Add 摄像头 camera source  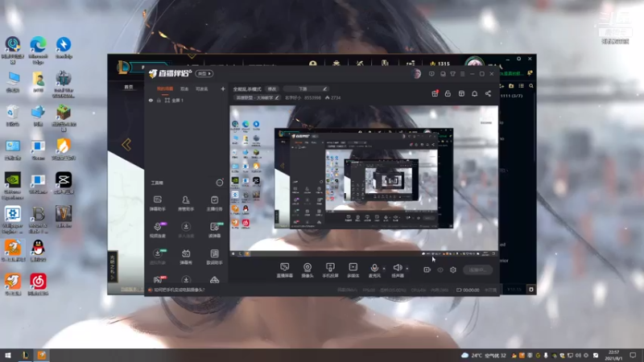pyautogui.click(x=308, y=270)
